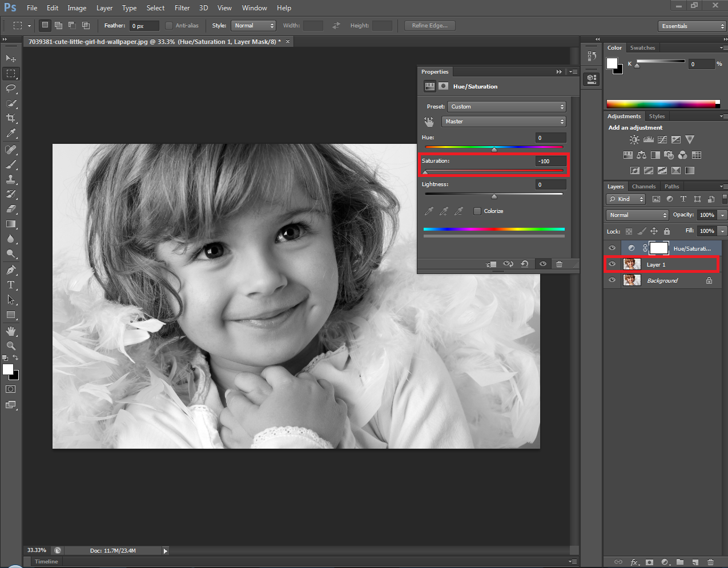Expand the Essentials workspace dropdown
Screen dimensions: 728x568
(691, 26)
